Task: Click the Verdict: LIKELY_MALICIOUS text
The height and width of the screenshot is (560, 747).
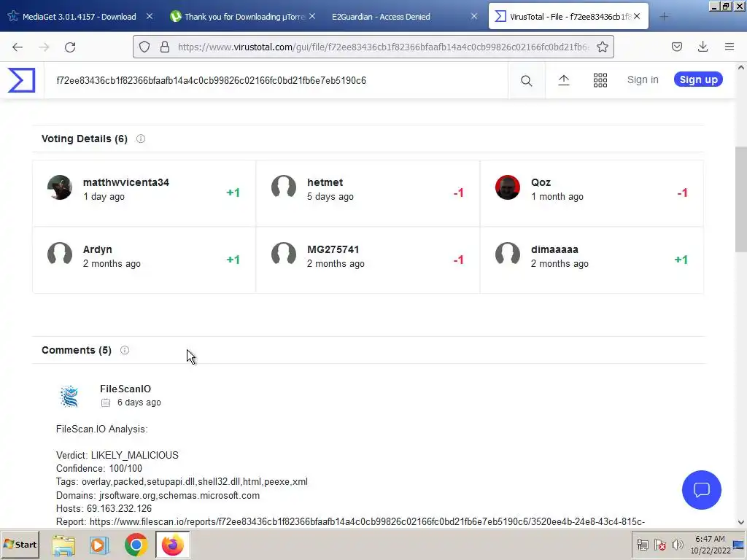Action: (117, 455)
